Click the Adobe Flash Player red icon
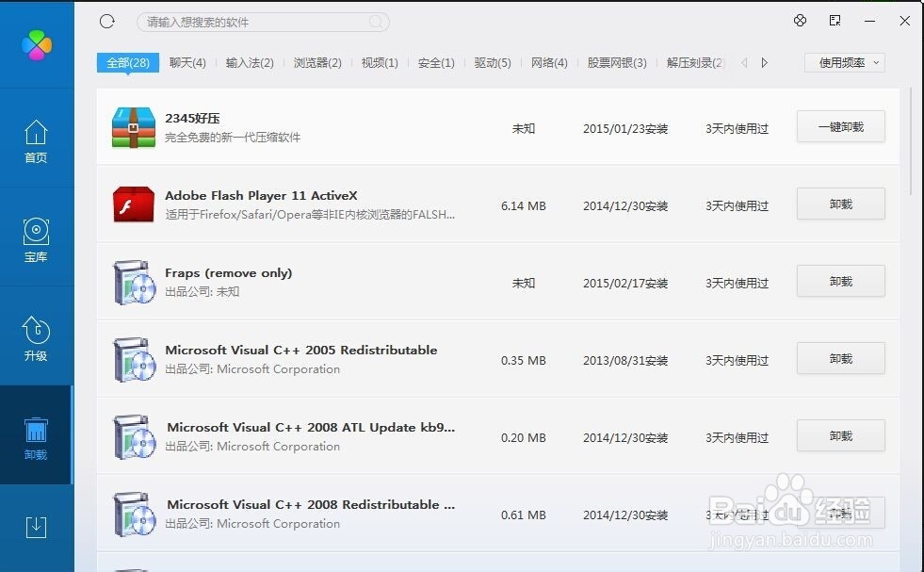924x572 pixels. pos(134,204)
